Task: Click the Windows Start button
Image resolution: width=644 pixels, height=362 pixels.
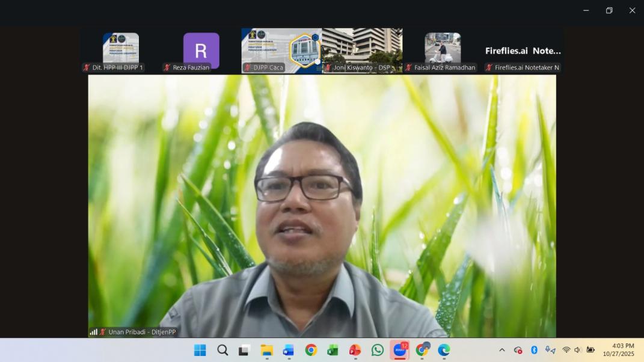Action: click(200, 350)
